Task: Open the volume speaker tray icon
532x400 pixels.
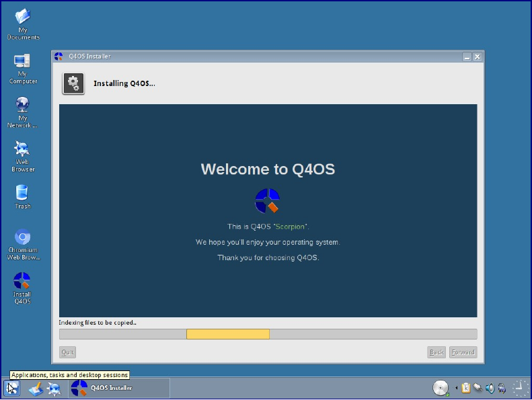Action: (x=490, y=388)
